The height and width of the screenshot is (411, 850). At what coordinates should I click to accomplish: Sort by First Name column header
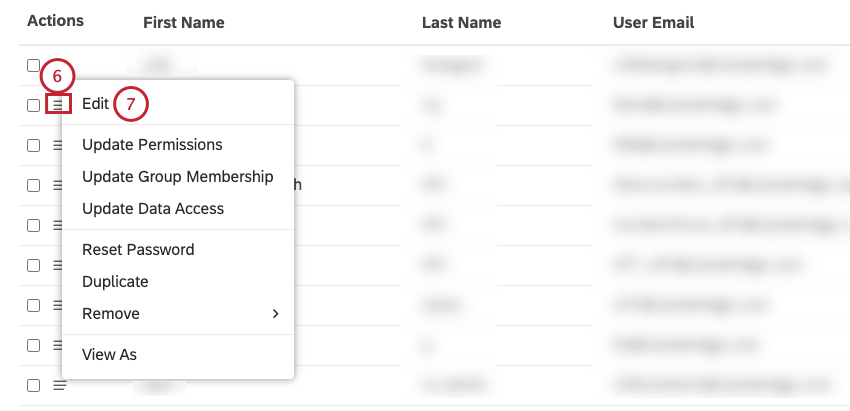point(183,22)
